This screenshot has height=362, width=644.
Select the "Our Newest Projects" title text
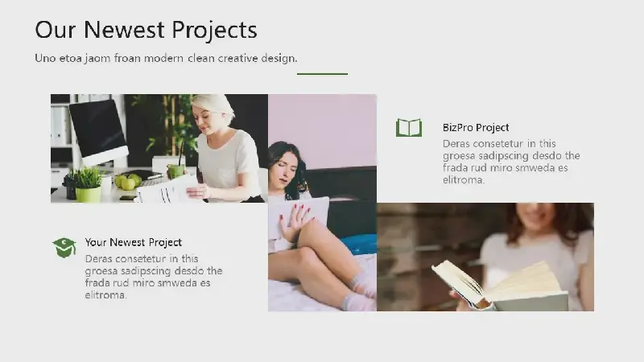[146, 30]
